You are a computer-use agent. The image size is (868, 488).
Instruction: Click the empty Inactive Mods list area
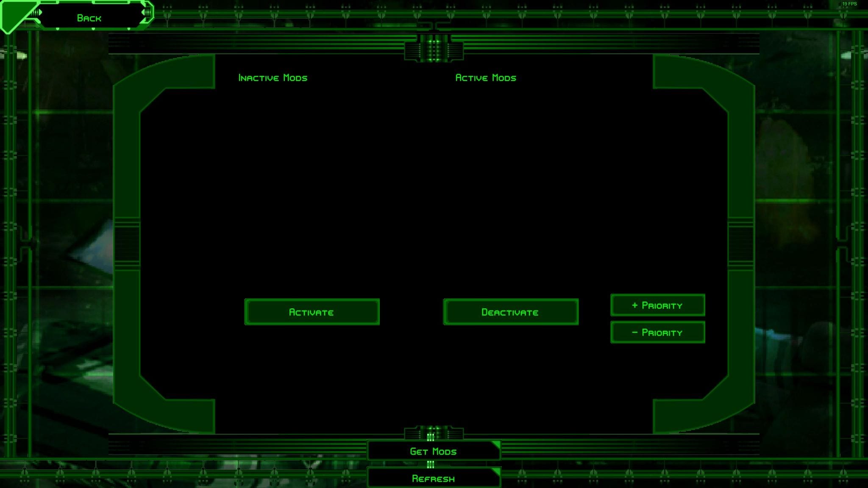[312, 186]
